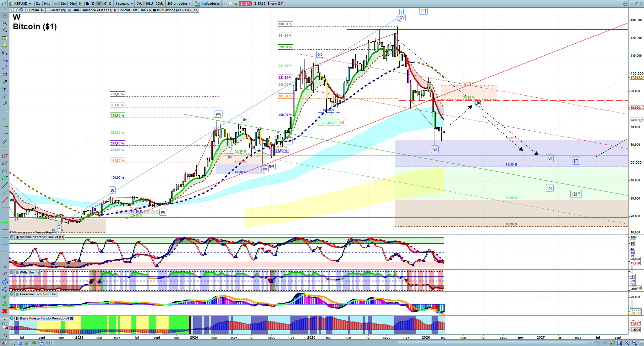This screenshot has width=644, height=346.
Task: Switch to the 12s timeframe
Action: click(x=38, y=4)
